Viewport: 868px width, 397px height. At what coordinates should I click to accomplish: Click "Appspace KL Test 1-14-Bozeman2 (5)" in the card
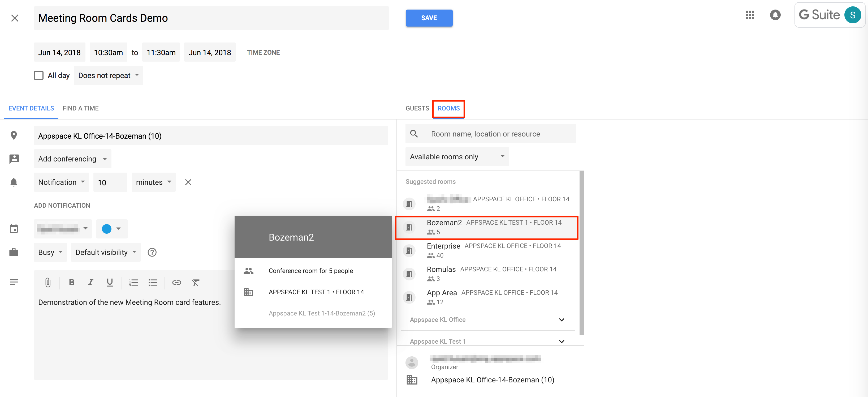(x=321, y=313)
